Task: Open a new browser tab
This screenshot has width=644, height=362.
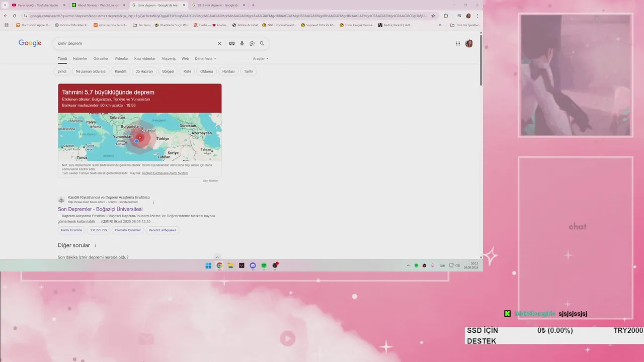Action: [253, 5]
